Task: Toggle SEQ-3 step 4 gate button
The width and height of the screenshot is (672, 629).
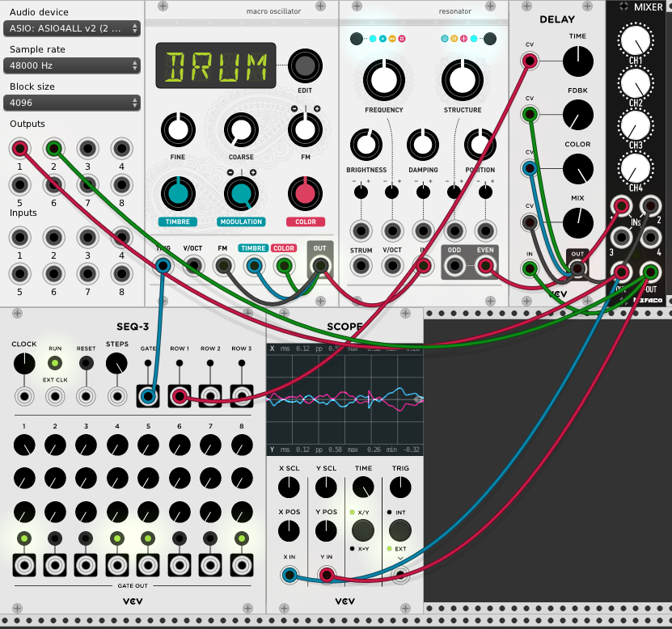Action: (x=117, y=538)
